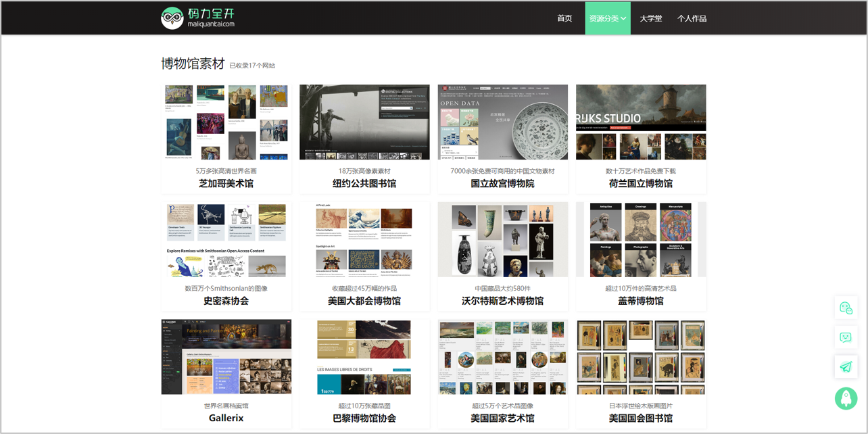Click the 沃尔特斯艺术博物馆 title link
Image resolution: width=868 pixels, height=434 pixels.
coord(503,301)
